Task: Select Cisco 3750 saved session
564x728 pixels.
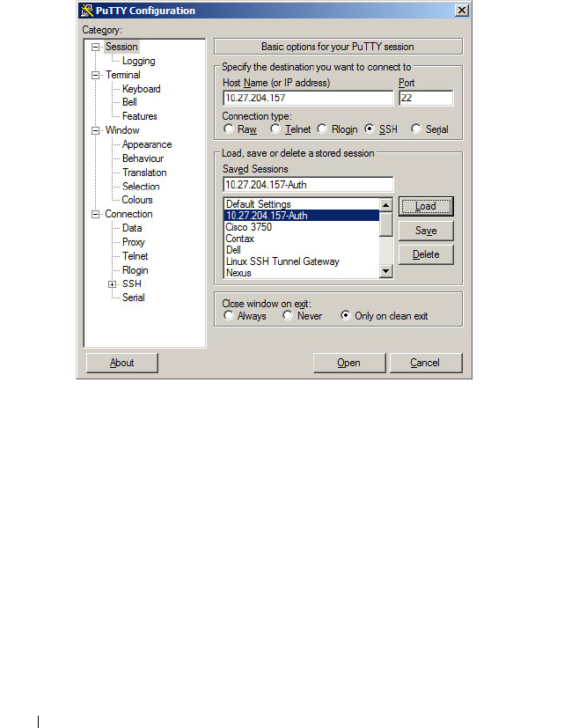Action: [x=302, y=227]
